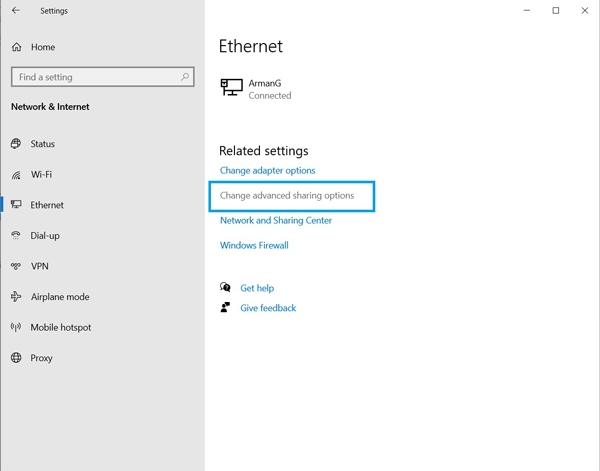
Task: Open Mobile hotspot settings
Action: [x=61, y=328]
